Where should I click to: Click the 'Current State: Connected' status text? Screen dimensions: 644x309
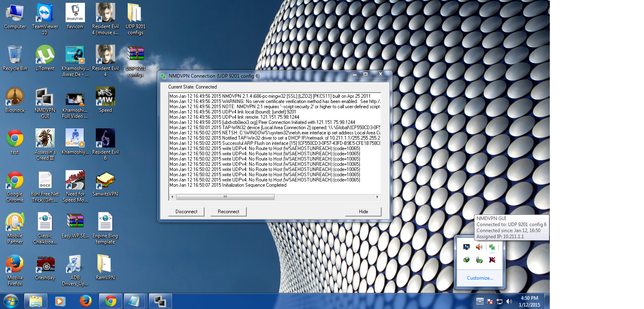tap(192, 87)
